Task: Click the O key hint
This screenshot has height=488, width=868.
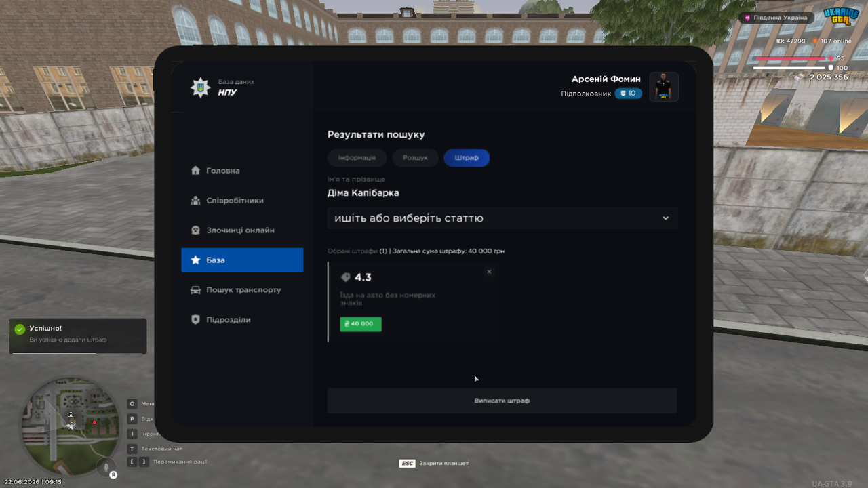Action: (x=132, y=404)
